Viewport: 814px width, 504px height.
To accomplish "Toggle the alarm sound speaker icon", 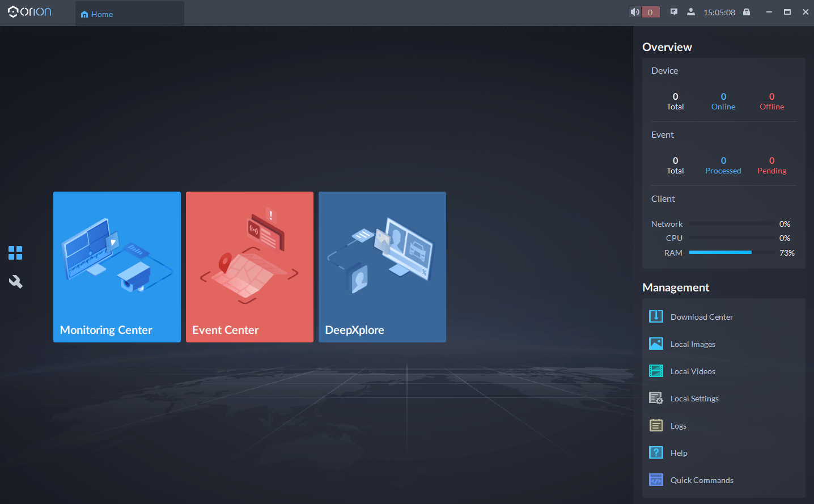I will (635, 12).
